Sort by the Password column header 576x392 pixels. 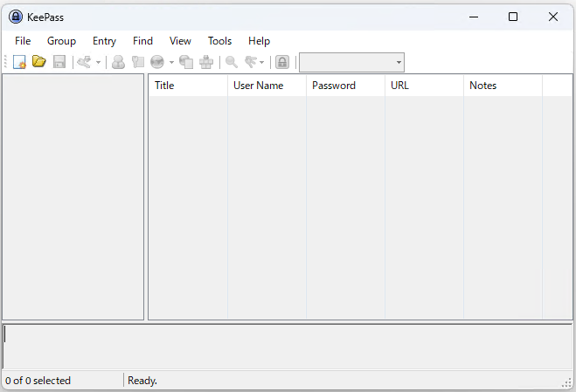click(x=345, y=86)
